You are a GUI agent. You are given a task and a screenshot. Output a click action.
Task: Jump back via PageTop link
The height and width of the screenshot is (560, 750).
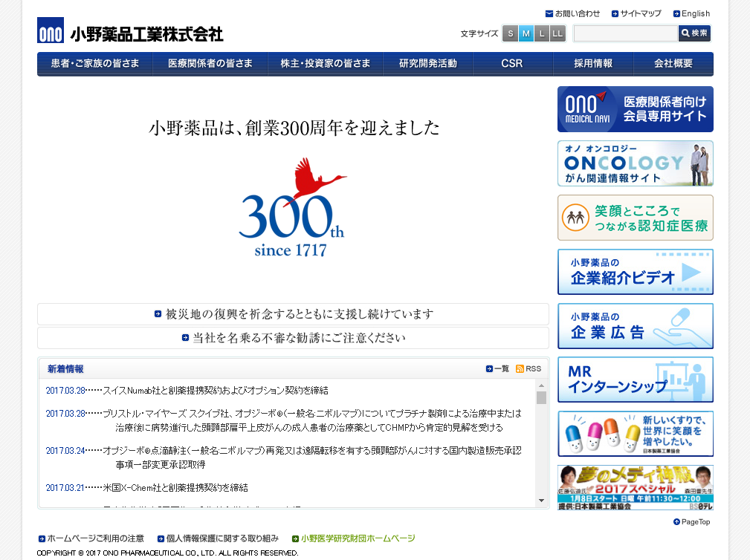(x=691, y=522)
